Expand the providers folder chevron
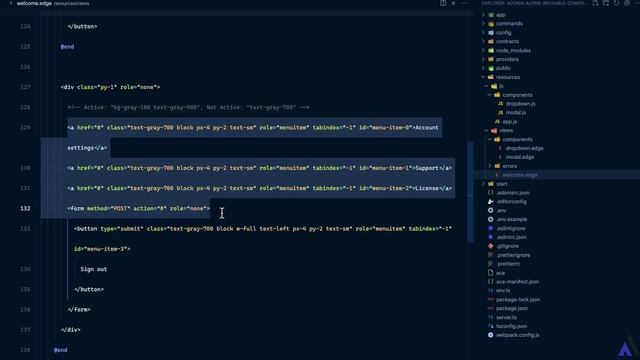This screenshot has width=640, height=360. coord(484,59)
